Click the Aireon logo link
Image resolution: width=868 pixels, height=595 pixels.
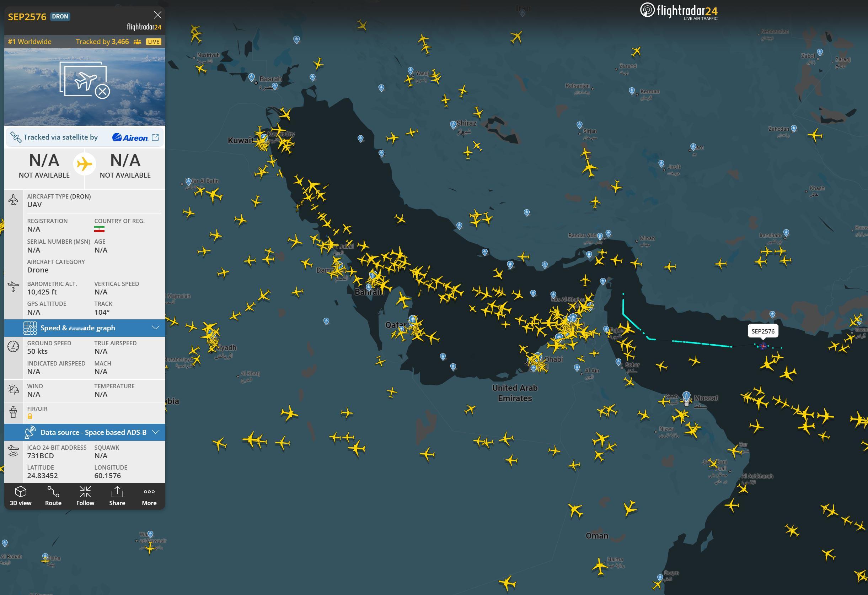pyautogui.click(x=130, y=137)
